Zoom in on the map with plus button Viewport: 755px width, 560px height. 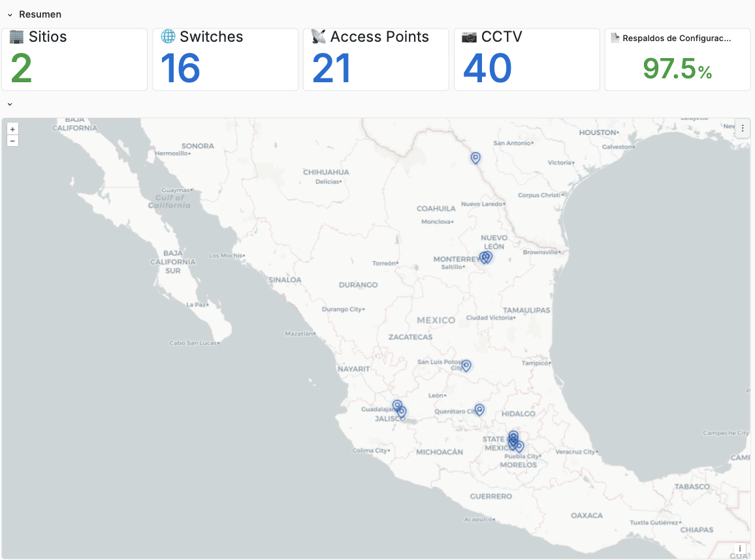coord(12,129)
